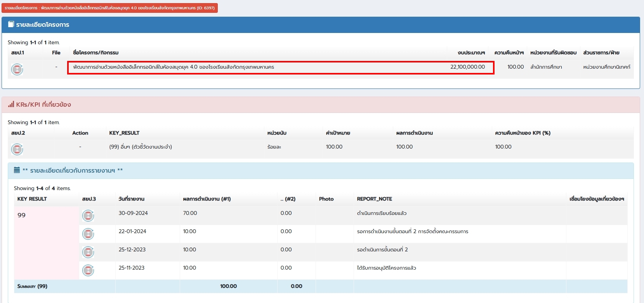Click the book icon in the รายละเอียดโครงการ header

tap(11, 24)
